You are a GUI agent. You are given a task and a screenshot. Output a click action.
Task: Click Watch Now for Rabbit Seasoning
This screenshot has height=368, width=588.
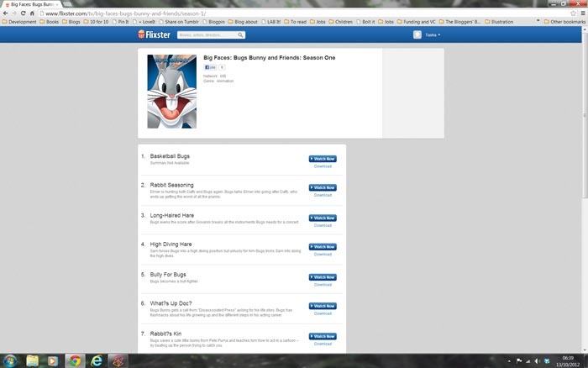pos(323,187)
